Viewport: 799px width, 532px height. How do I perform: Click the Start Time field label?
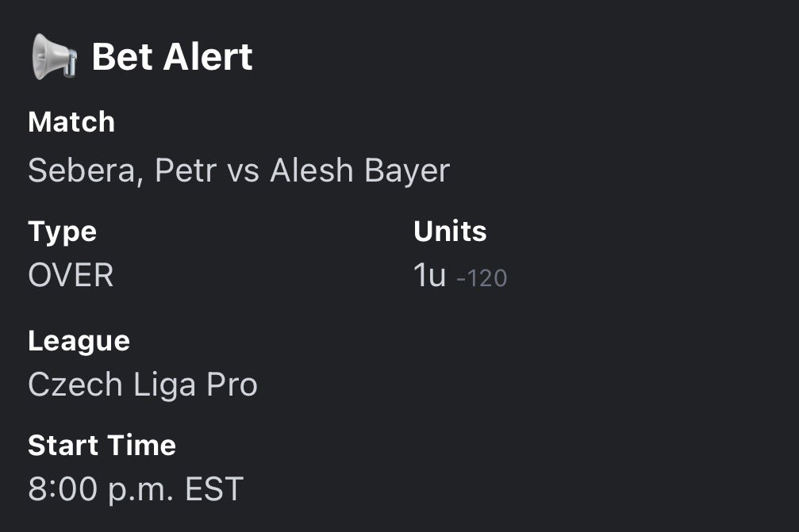tap(102, 446)
